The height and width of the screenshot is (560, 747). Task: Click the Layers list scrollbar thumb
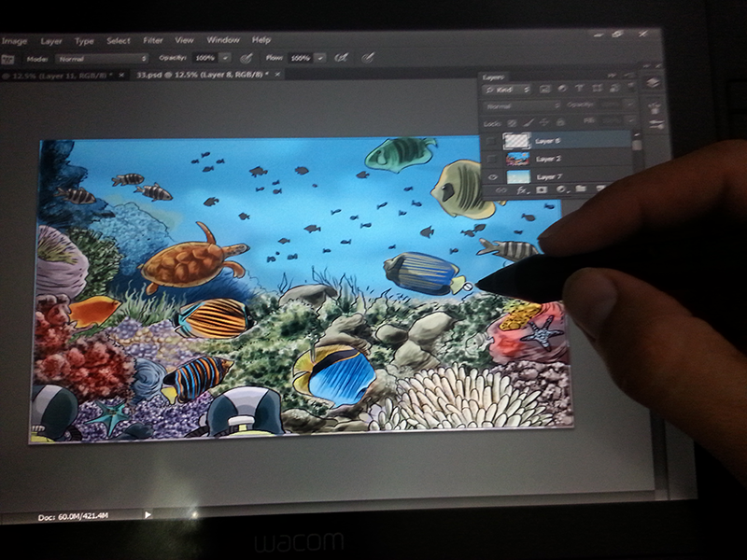click(x=637, y=145)
